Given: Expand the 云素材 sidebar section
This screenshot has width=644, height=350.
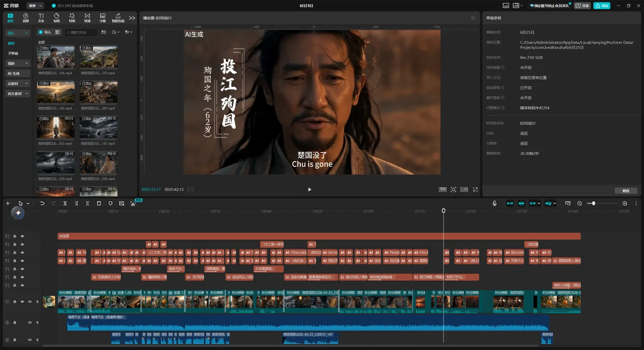Looking at the screenshot, I should [17, 83].
